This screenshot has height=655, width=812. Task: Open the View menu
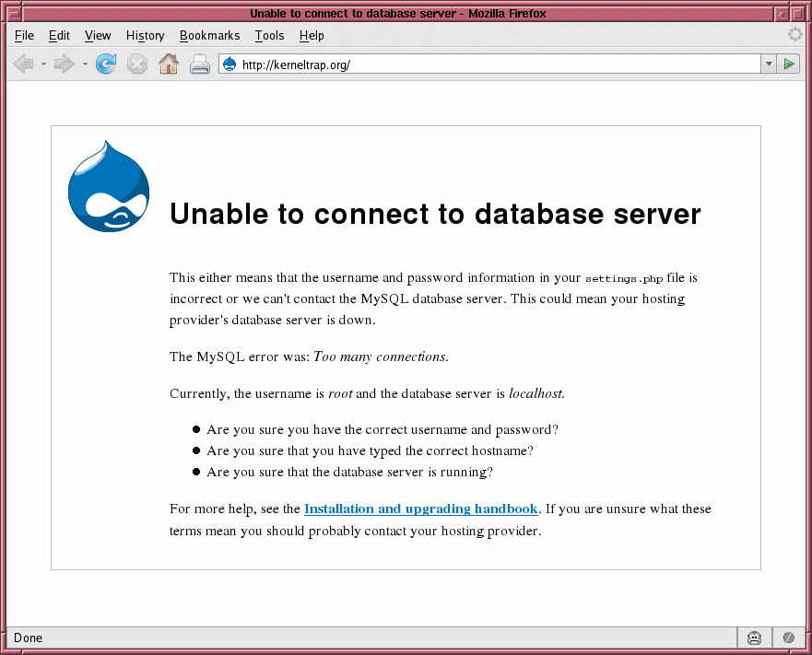(x=98, y=35)
